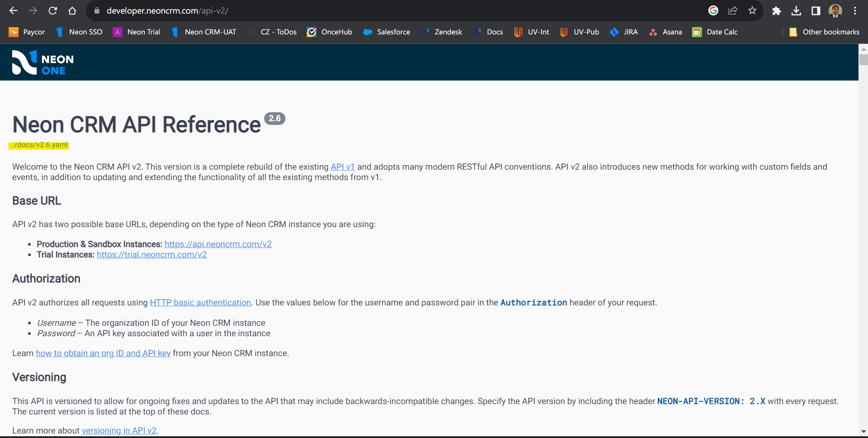The height and width of the screenshot is (438, 868).
Task: Open https://trial.neoncrm.com/v2 link
Action: pyautogui.click(x=152, y=255)
